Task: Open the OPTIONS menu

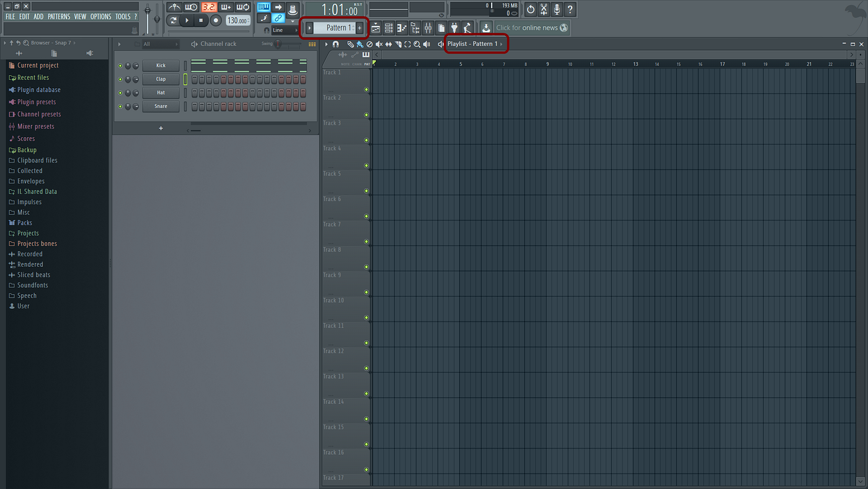Action: (100, 16)
